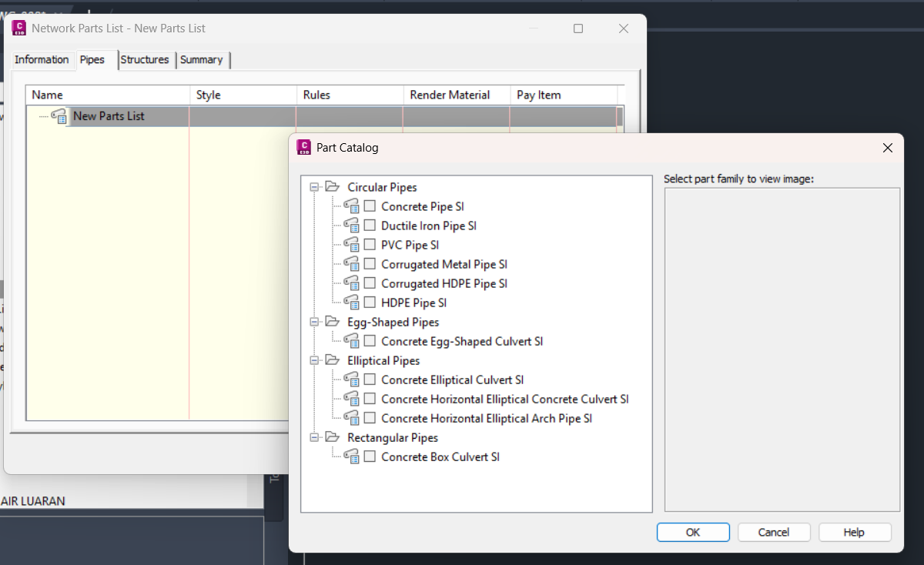Collapse the Circular Pipes tree node

coord(314,187)
